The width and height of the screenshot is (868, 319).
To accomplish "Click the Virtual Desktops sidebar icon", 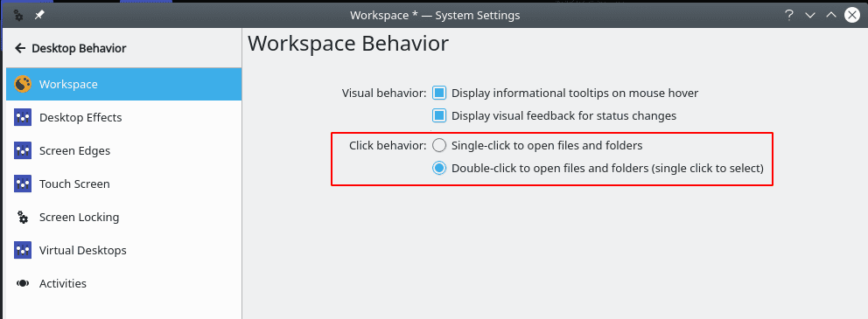I will (x=23, y=250).
